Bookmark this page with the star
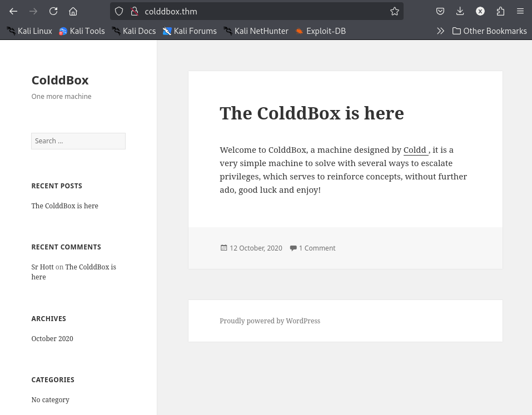 [x=395, y=11]
